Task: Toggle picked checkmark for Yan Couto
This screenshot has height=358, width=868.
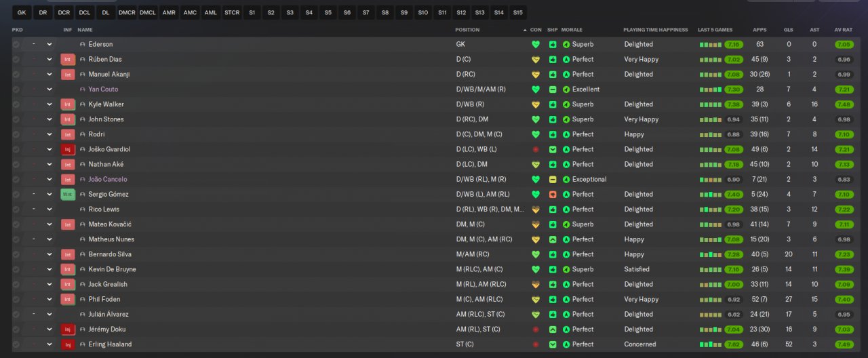Action: 16,89
